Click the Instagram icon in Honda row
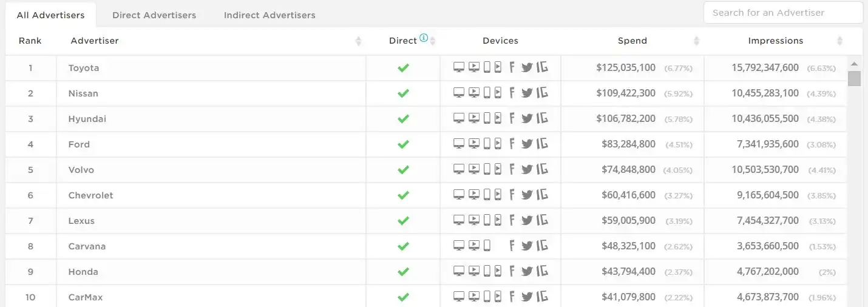This screenshot has width=868, height=307. pos(542,271)
